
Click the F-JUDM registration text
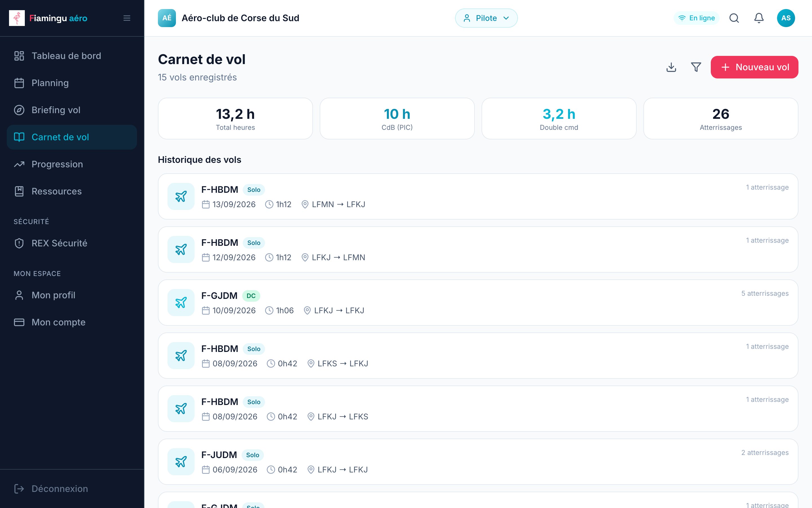tap(219, 455)
